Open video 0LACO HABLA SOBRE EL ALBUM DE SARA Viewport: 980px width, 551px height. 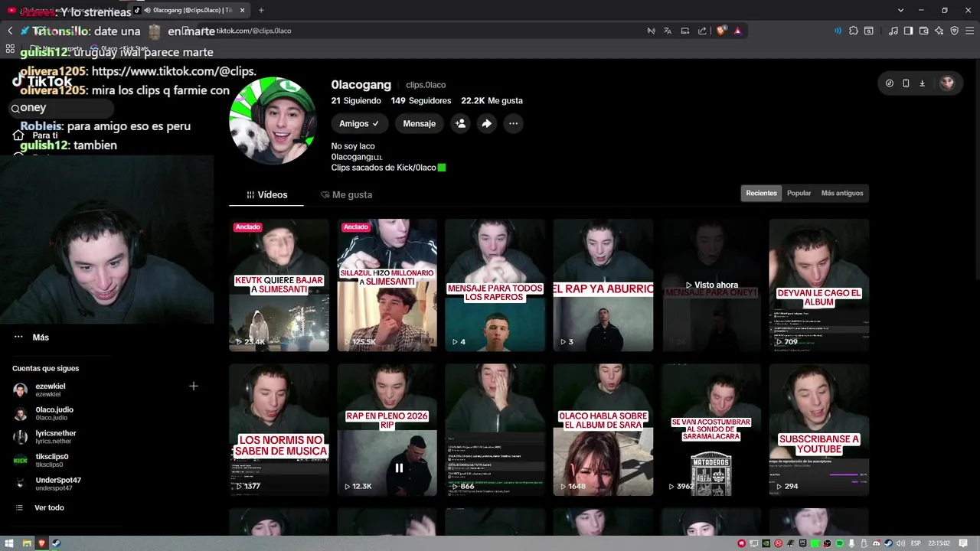(x=603, y=429)
